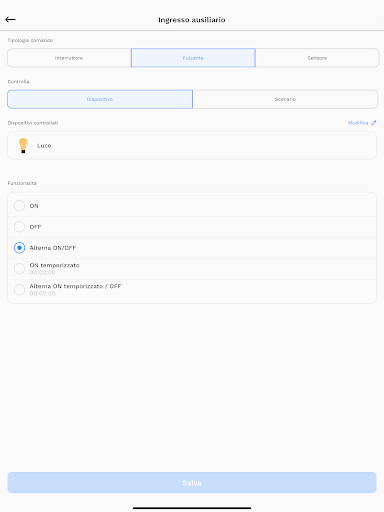Select the Sensore command type
The image size is (384, 512).
click(x=317, y=58)
